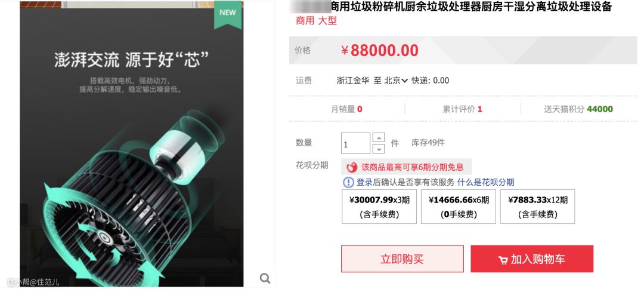Decrease quantity with the down arrow
The width and height of the screenshot is (644, 295).
tap(378, 149)
